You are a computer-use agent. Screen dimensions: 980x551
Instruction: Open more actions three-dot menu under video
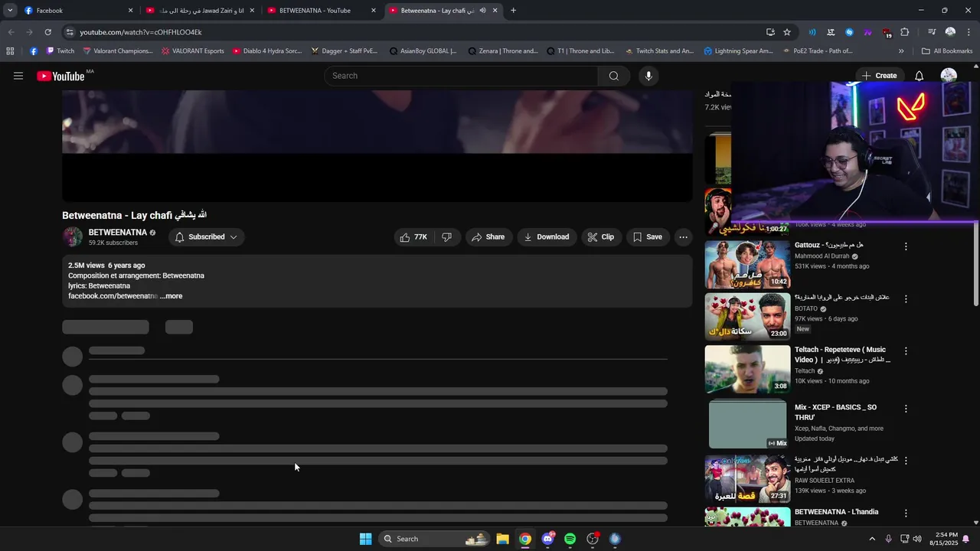pos(683,237)
